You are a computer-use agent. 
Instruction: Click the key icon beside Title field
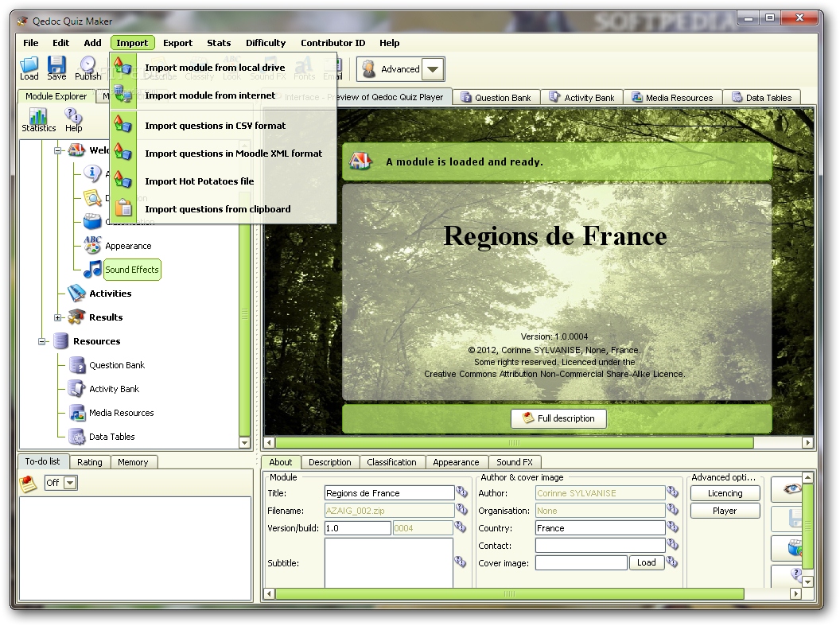pos(461,491)
